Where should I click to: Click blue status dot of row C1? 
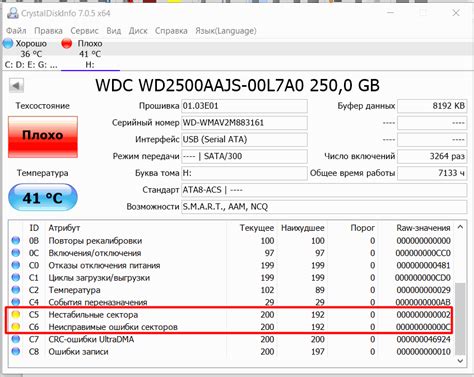[x=16, y=277]
